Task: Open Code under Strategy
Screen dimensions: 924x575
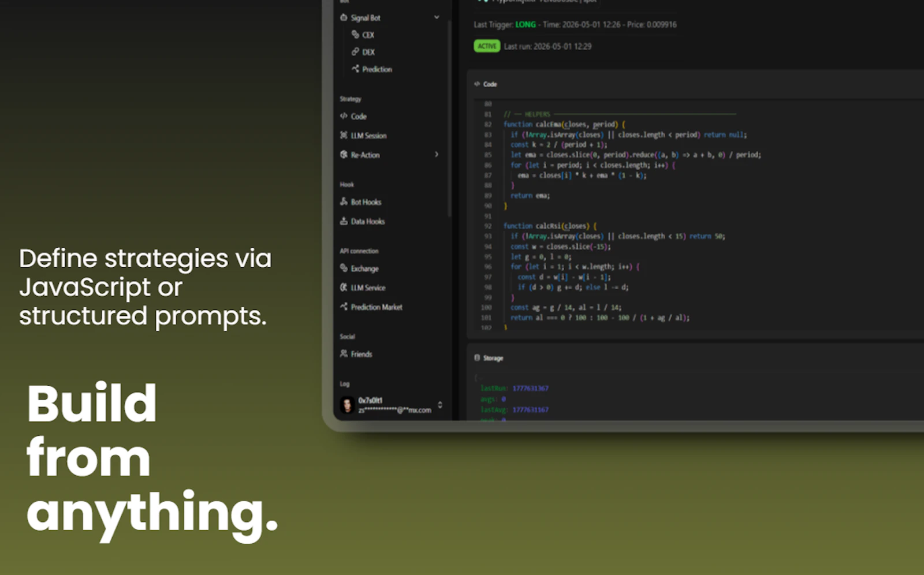Action: (359, 117)
